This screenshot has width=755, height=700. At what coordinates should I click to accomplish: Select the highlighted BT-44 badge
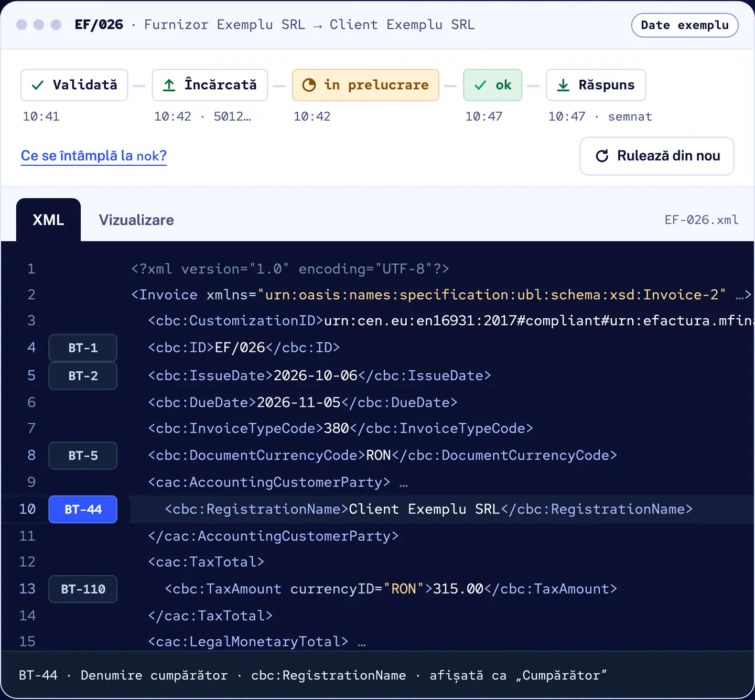[x=83, y=509]
